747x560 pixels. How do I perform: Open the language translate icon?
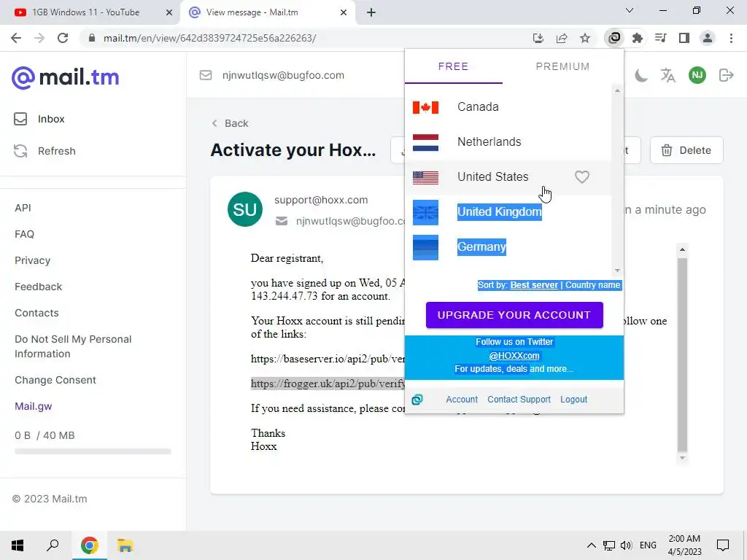[668, 75]
